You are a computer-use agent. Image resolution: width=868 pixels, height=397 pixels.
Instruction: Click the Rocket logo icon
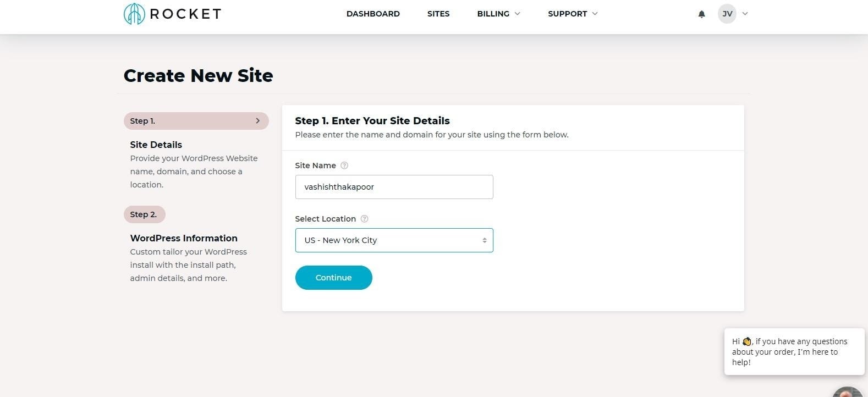pos(134,14)
